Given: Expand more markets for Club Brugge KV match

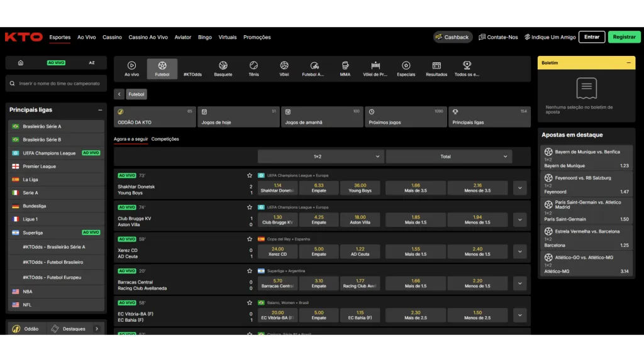Looking at the screenshot, I should (x=519, y=219).
